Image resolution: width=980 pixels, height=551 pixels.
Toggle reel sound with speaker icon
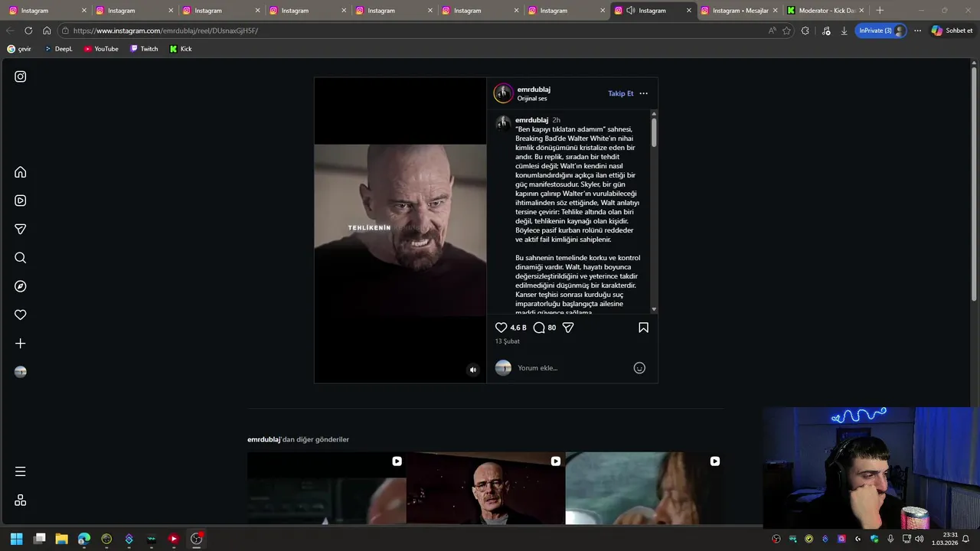[472, 370]
